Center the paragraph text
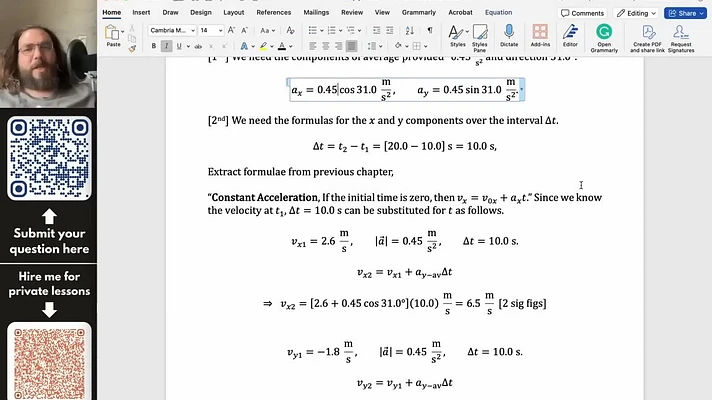The height and width of the screenshot is (400, 712). coord(326,46)
